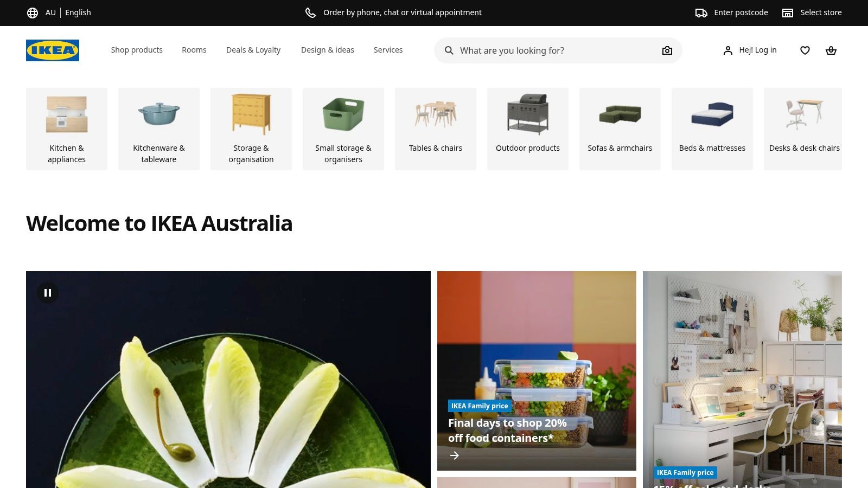Open visual search with the camera icon
This screenshot has width=868, height=488.
click(x=667, y=50)
